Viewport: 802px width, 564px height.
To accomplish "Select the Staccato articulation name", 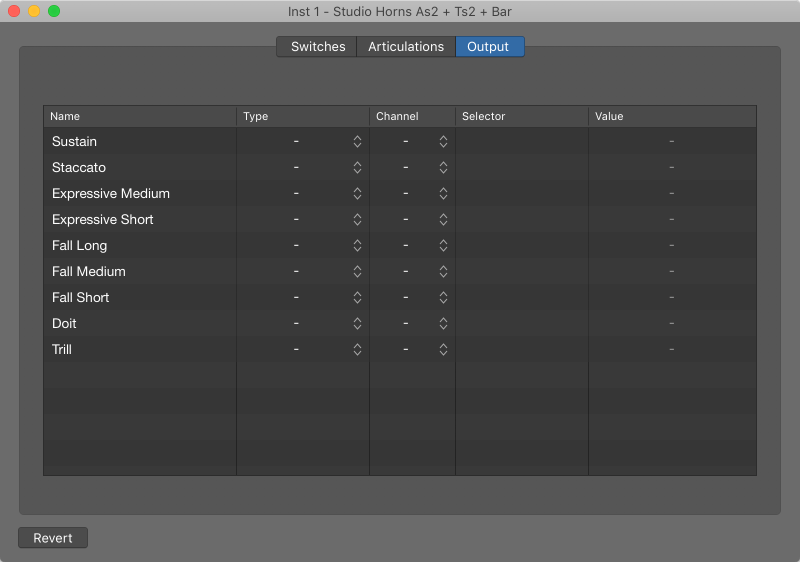I will [79, 168].
